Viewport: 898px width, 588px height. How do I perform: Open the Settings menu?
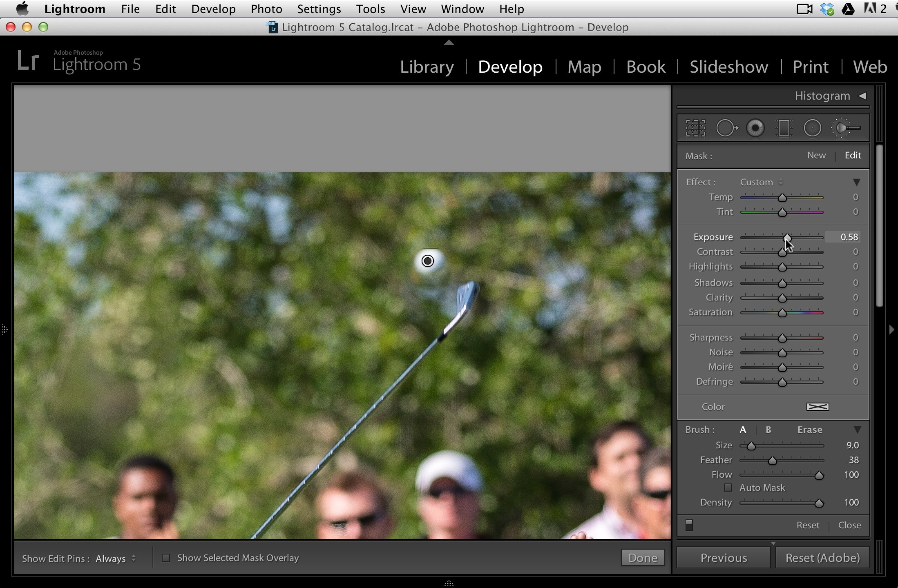[319, 9]
